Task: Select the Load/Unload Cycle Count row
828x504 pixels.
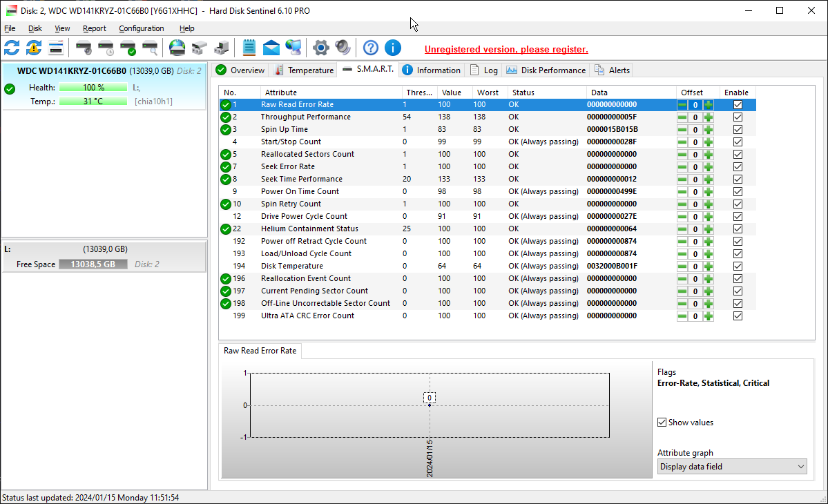Action: click(x=488, y=254)
